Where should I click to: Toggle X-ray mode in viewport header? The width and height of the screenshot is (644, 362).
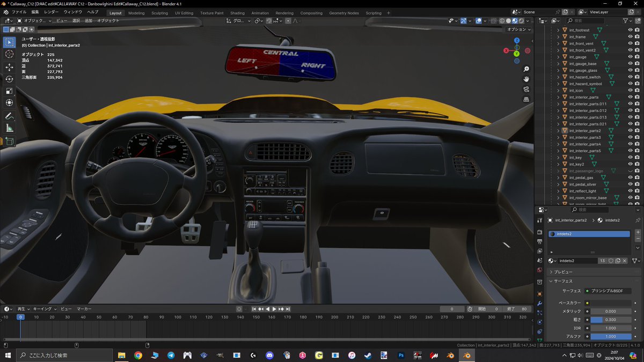click(x=493, y=20)
